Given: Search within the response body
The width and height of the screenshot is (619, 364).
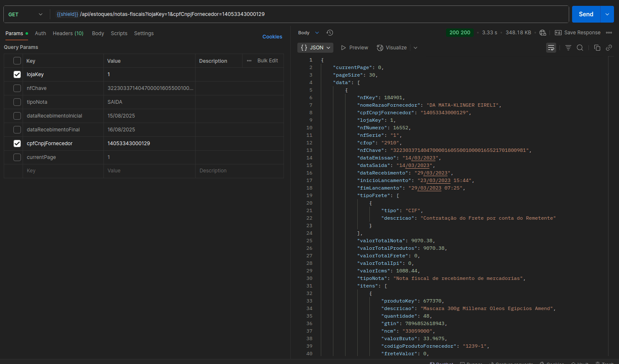Looking at the screenshot, I should tap(580, 48).
